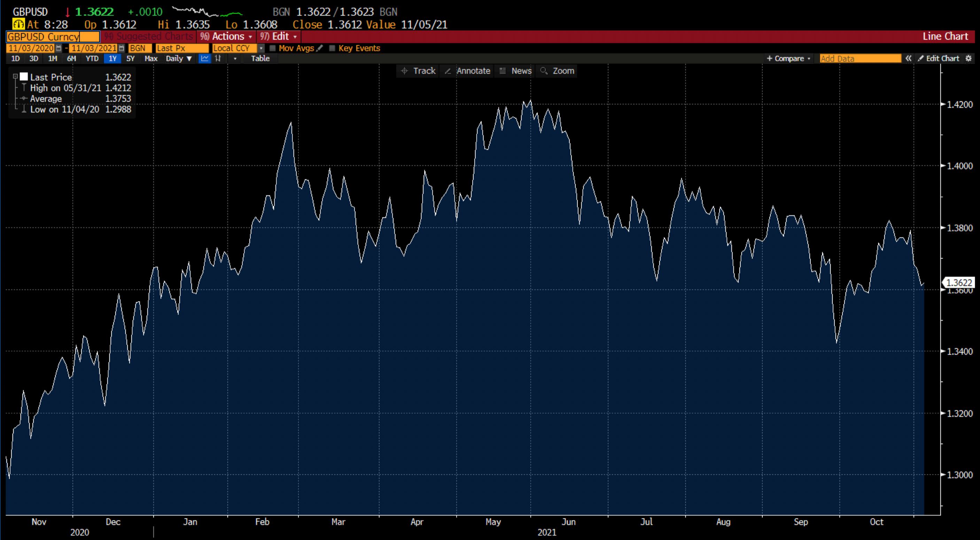Click the bar chart type icon beside line chart

click(x=218, y=58)
